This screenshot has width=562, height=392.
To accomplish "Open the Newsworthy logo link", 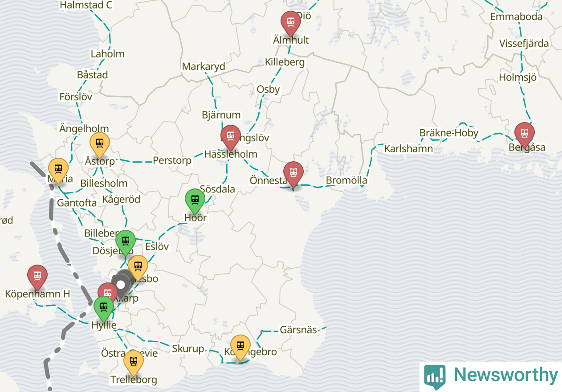I will tap(491, 376).
